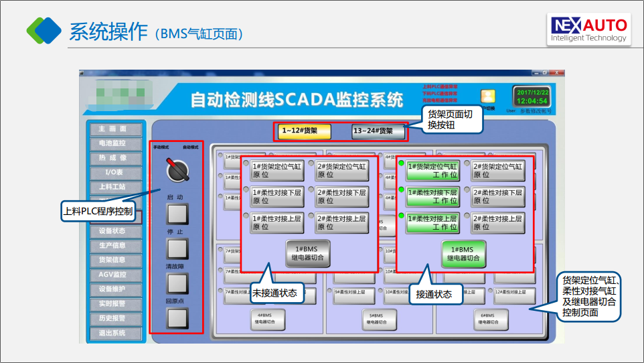Viewport: 644px width, 363px height.
Task: Click the 5#BMS 继电器切合 button
Action: pos(380,319)
